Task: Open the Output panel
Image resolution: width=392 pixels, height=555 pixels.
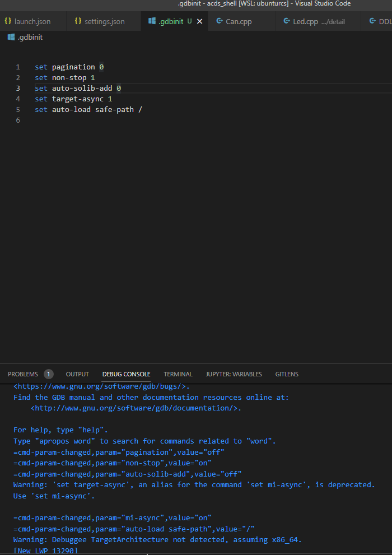Action: (77, 374)
